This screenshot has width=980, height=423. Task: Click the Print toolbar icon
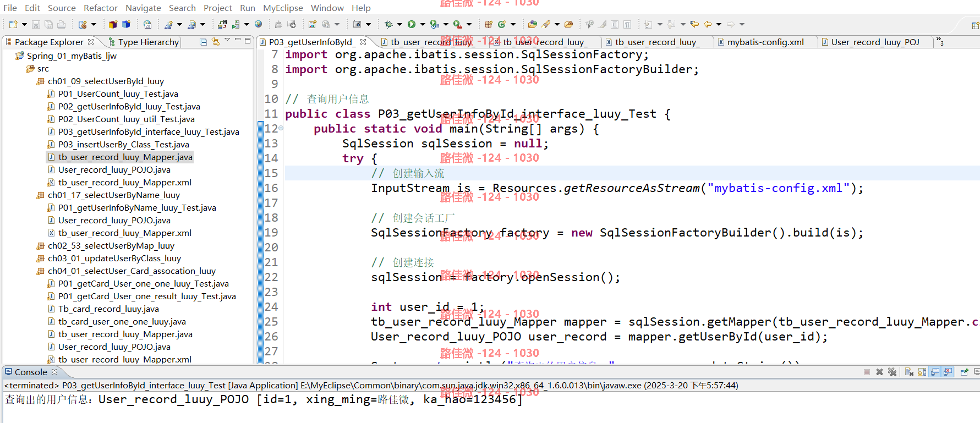point(61,24)
